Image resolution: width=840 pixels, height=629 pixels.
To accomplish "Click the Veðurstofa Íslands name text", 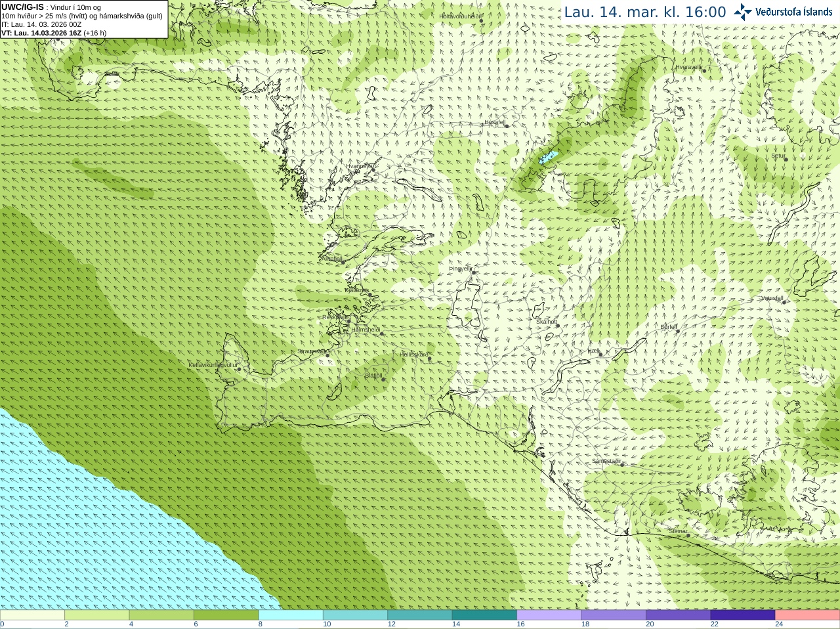I will 793,12.
